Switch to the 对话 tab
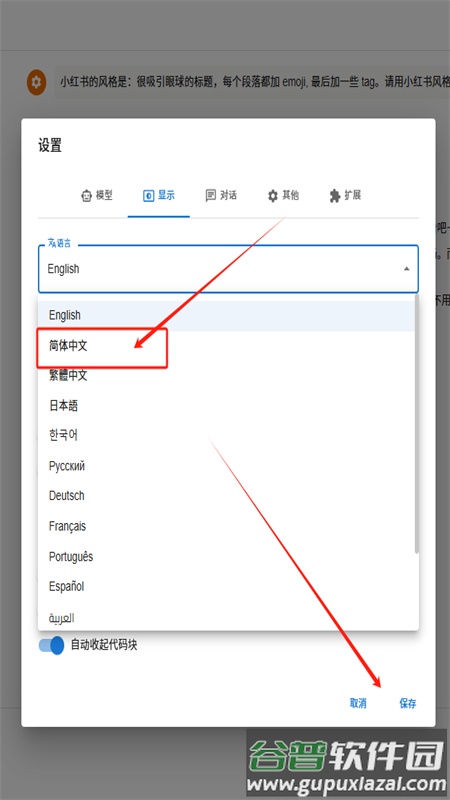Screen dimensions: 450x800 pos(221,196)
